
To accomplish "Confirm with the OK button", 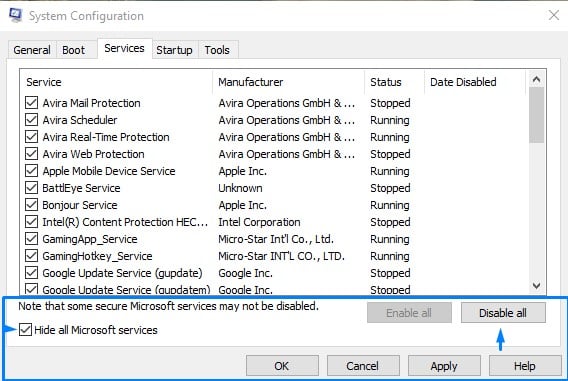I will tap(282, 366).
